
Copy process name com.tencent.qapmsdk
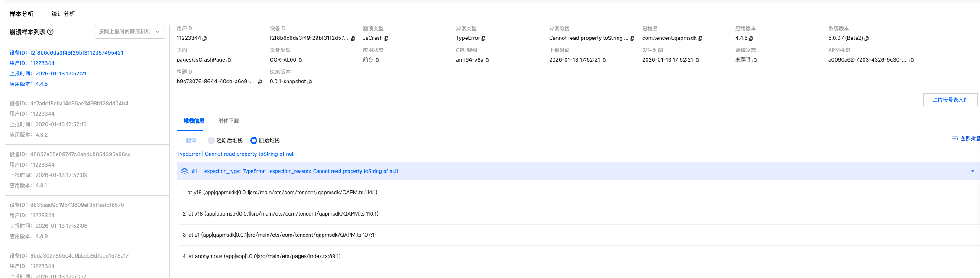coord(700,39)
